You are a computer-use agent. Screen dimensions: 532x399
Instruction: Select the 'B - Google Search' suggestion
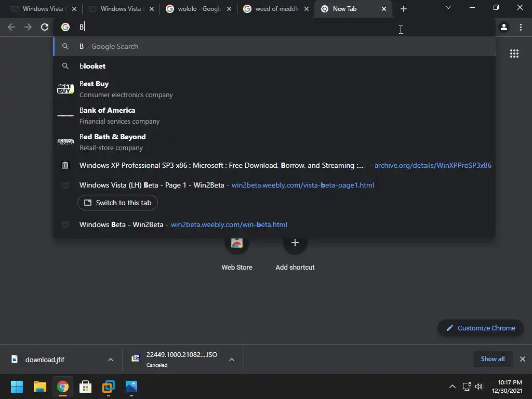274,46
